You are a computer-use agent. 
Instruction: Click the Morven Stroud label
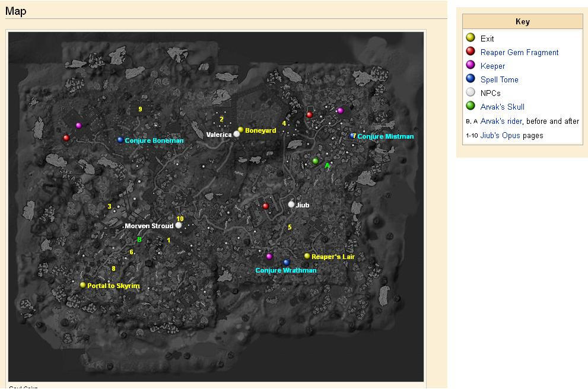pyautogui.click(x=149, y=226)
